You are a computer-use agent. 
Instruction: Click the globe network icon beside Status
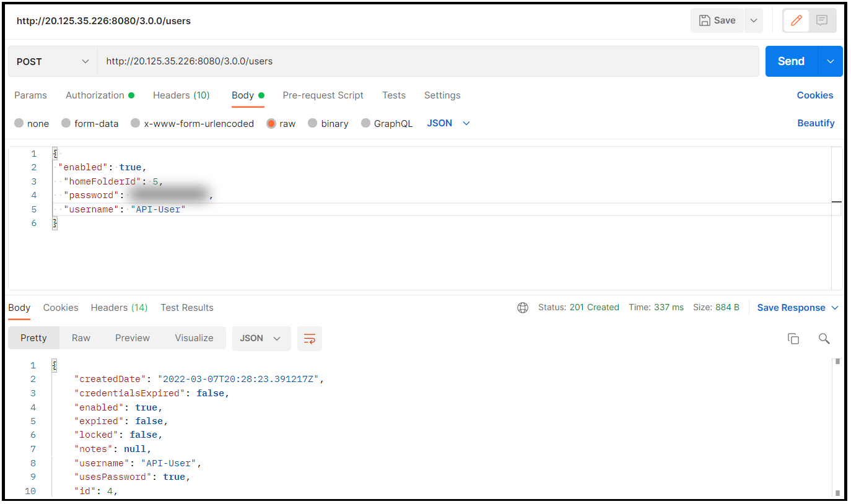click(x=523, y=308)
